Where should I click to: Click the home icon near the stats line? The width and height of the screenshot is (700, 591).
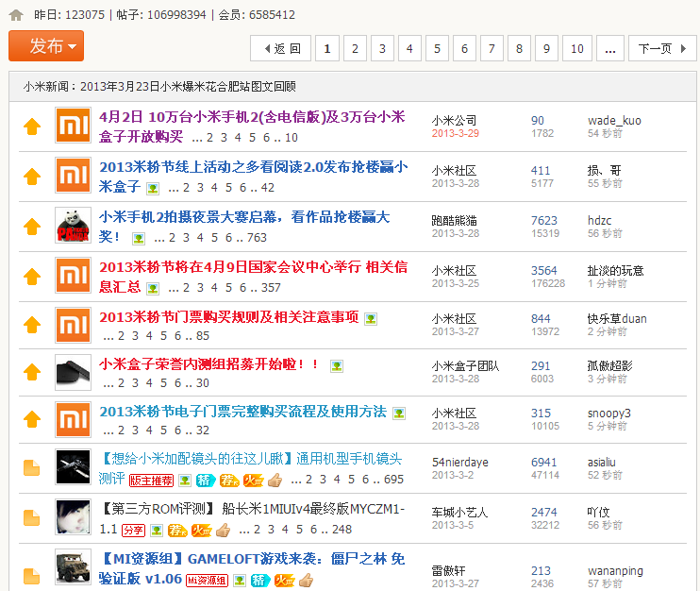[16, 15]
